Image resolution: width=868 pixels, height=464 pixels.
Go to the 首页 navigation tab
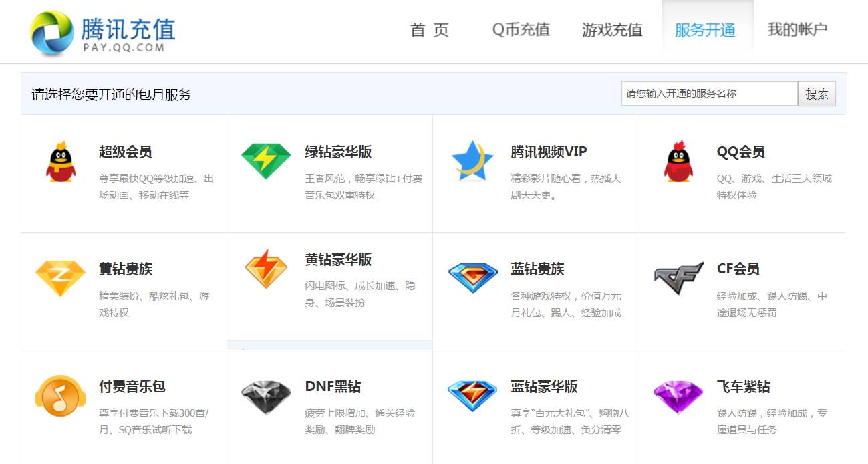[x=429, y=30]
